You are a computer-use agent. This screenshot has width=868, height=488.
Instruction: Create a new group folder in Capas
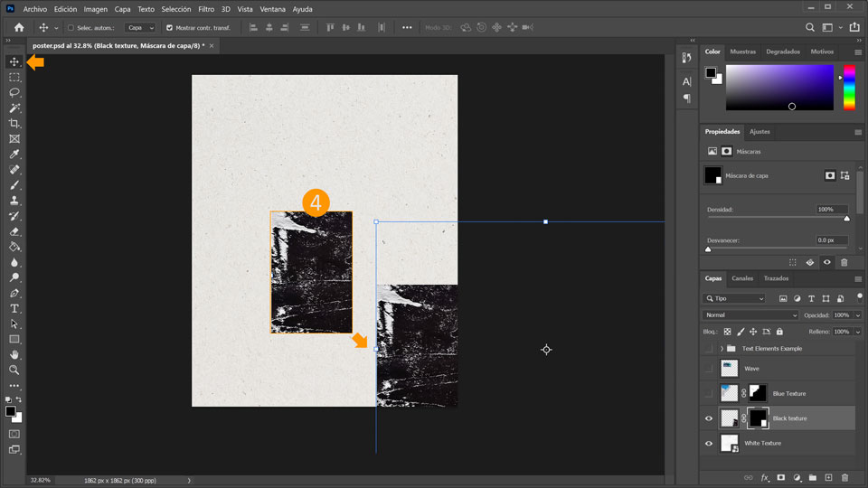point(813,477)
